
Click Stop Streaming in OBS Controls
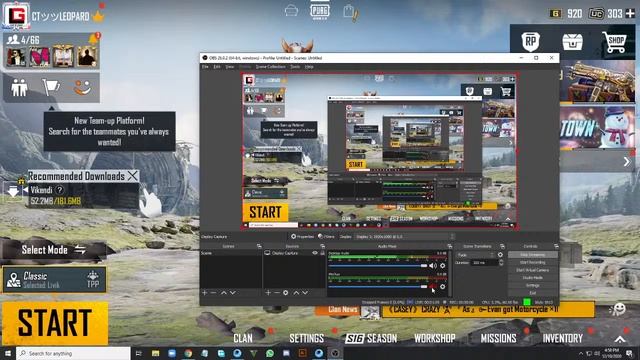point(532,255)
